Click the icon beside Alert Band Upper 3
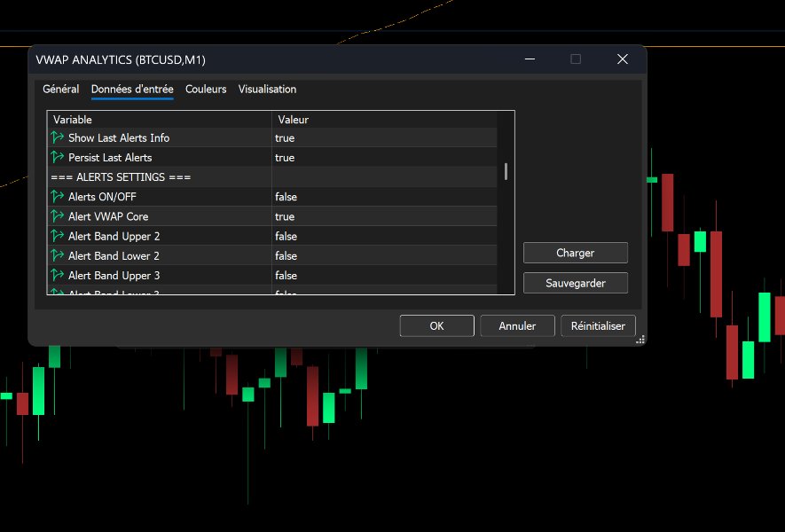785x532 pixels. [x=57, y=275]
